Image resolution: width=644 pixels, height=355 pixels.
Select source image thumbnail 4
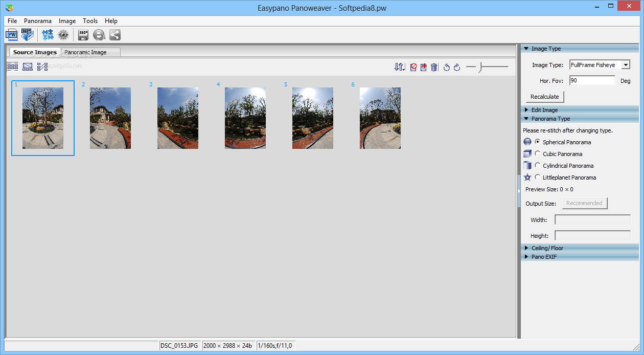[x=245, y=118]
